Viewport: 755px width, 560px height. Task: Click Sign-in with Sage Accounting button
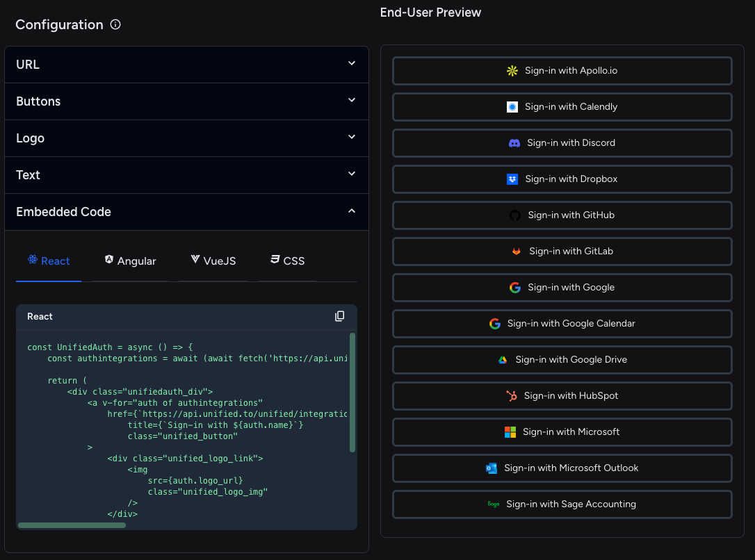(x=562, y=504)
